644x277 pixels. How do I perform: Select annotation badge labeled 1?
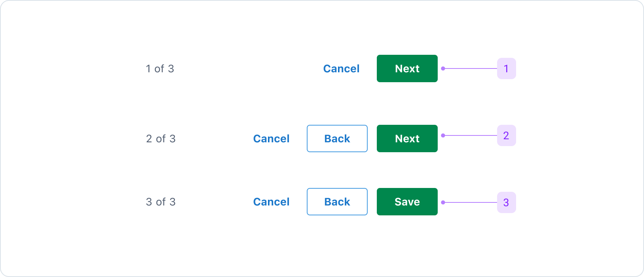tap(506, 68)
